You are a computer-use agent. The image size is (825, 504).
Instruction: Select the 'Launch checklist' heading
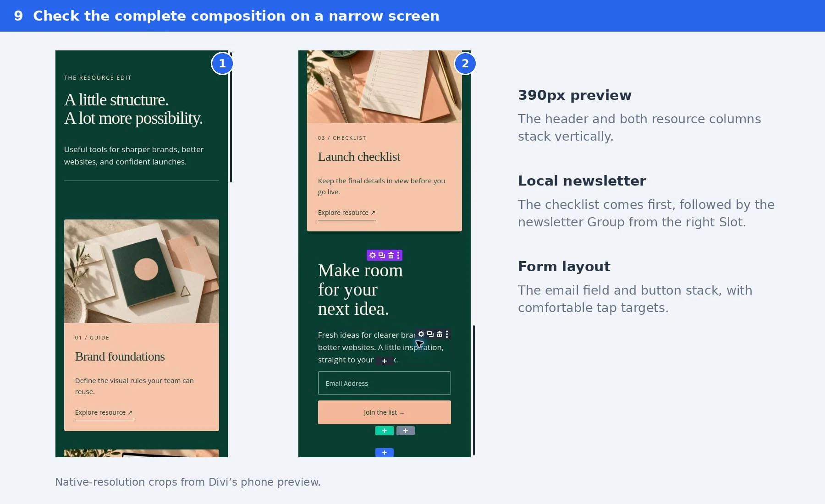(359, 157)
